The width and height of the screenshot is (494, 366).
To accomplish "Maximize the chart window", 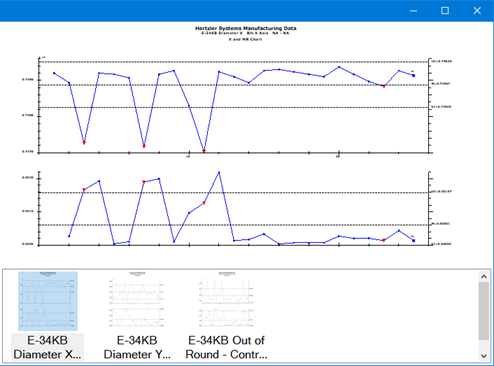I will [x=445, y=11].
